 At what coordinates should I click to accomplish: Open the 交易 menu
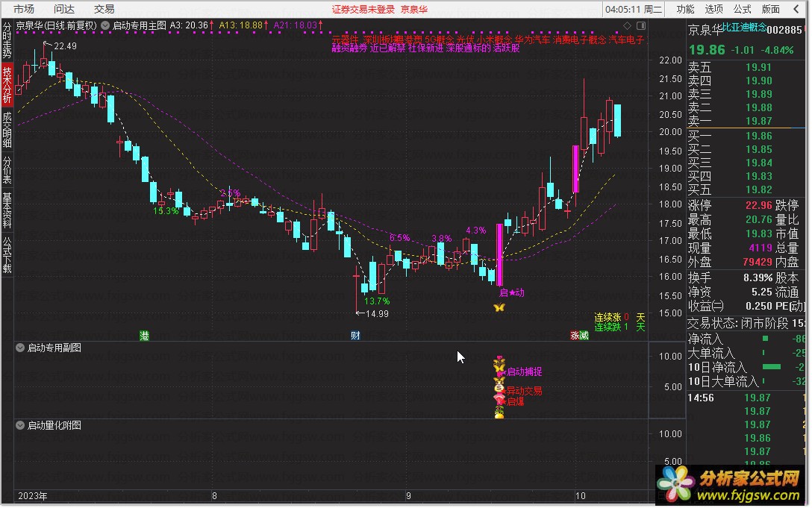(104, 9)
